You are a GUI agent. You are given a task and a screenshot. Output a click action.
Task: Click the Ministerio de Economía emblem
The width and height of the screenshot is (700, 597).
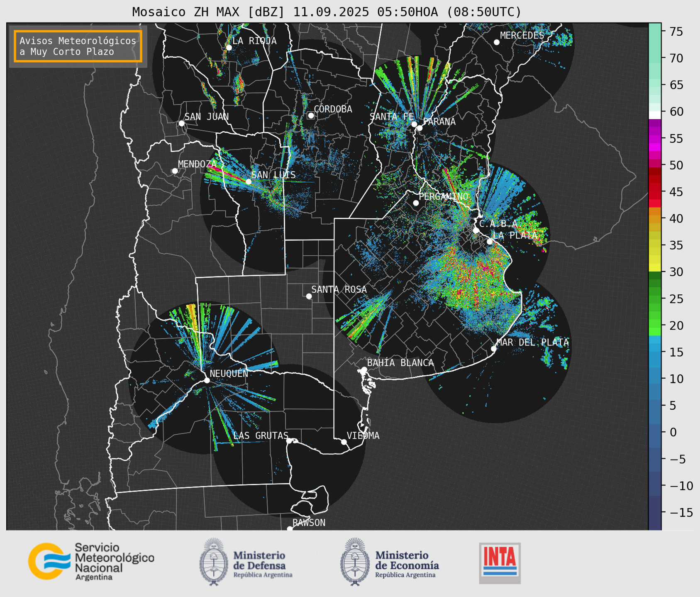tap(355, 562)
